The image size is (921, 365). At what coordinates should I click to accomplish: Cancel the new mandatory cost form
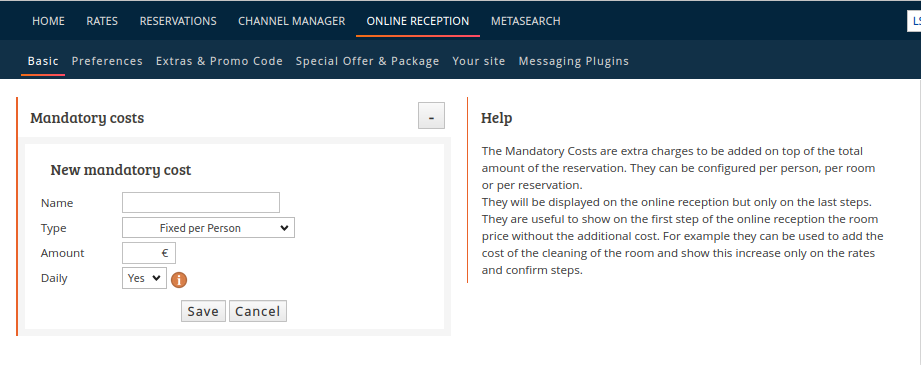pyautogui.click(x=258, y=312)
